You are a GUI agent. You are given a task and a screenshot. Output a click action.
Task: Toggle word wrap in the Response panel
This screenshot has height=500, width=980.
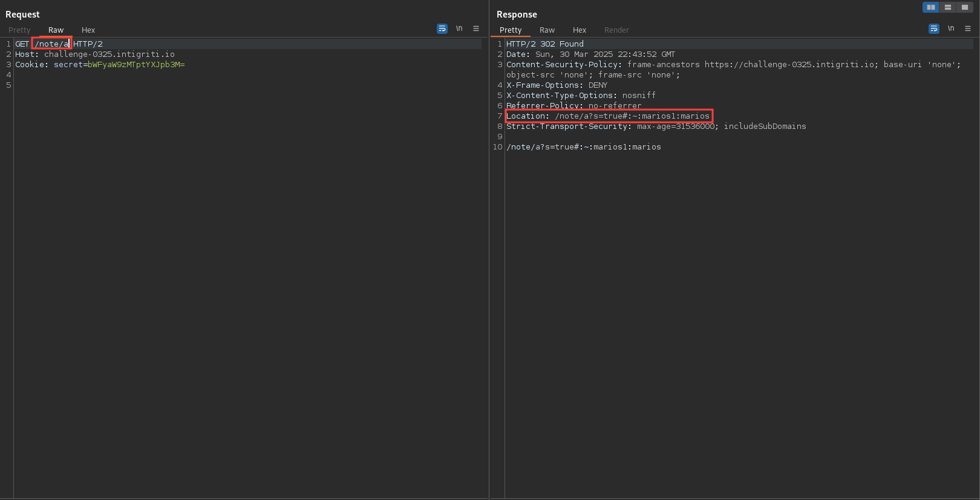click(934, 28)
